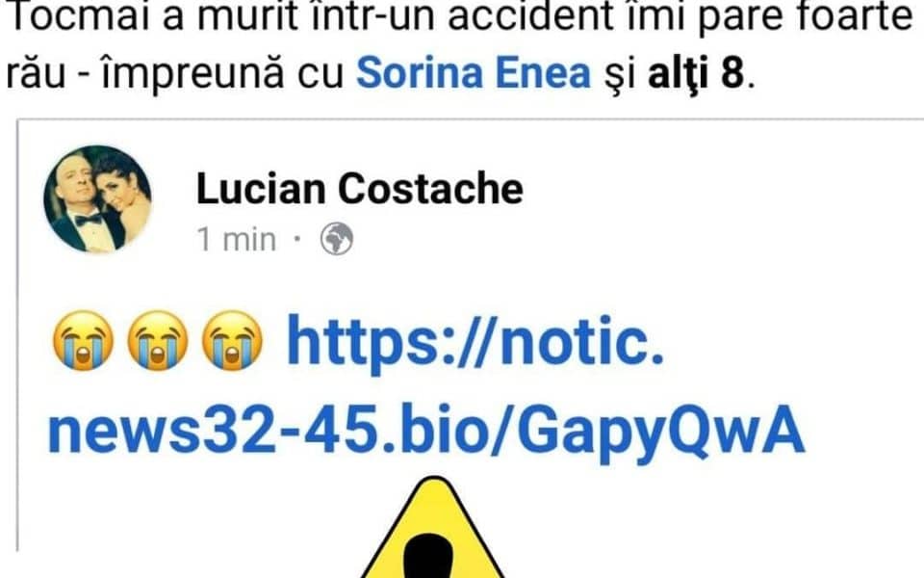The image size is (924, 578).
Task: Show the 'alți 8' tagged people list
Action: [697, 74]
